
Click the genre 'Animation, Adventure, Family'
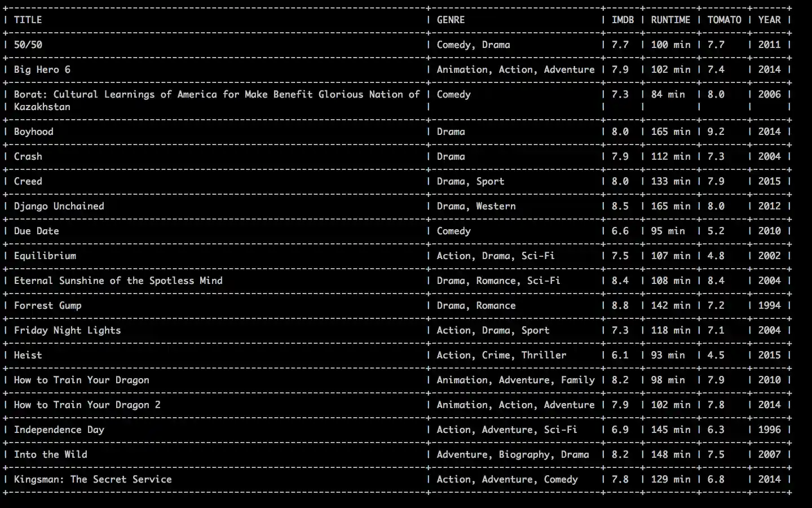point(515,380)
